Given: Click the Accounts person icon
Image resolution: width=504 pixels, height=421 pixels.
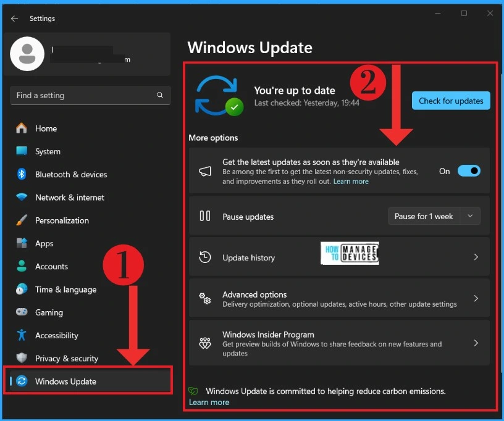Looking at the screenshot, I should point(22,266).
